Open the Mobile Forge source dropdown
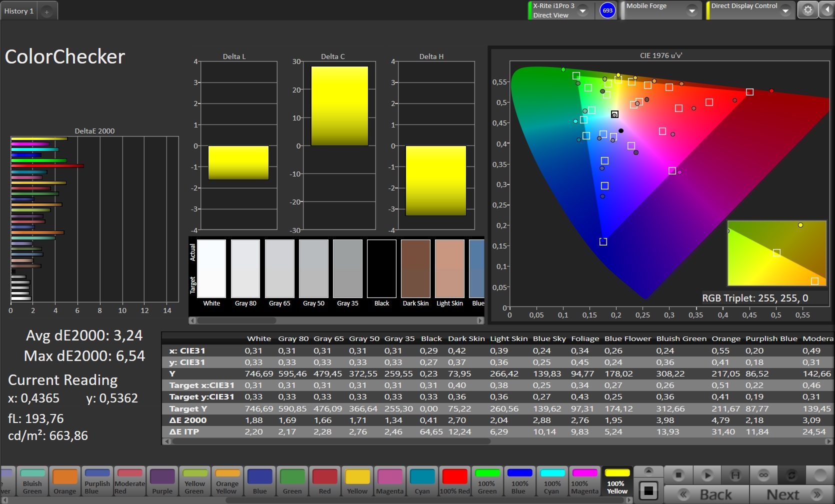The height and width of the screenshot is (504, 835). pos(692,10)
